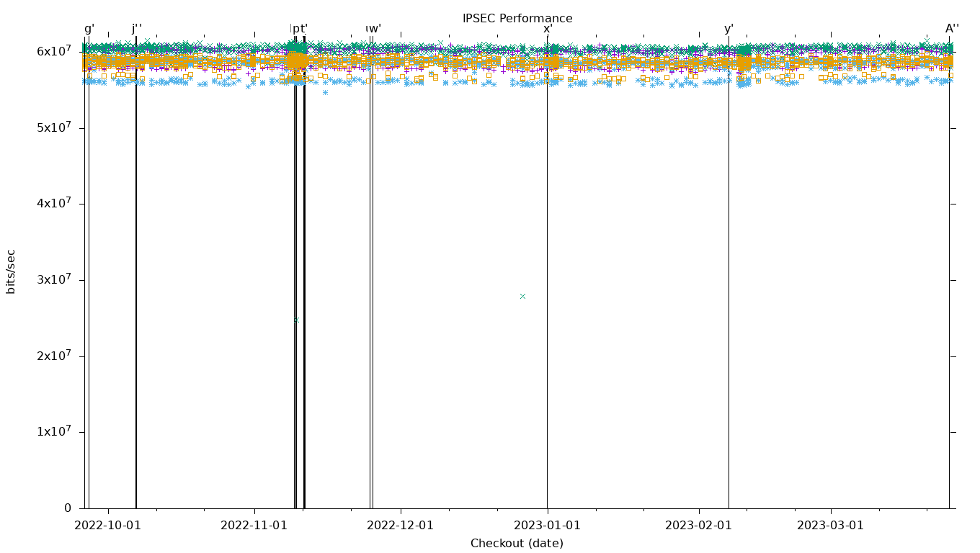
Task: Click the 2022-11-01 date label
Action: [254, 526]
